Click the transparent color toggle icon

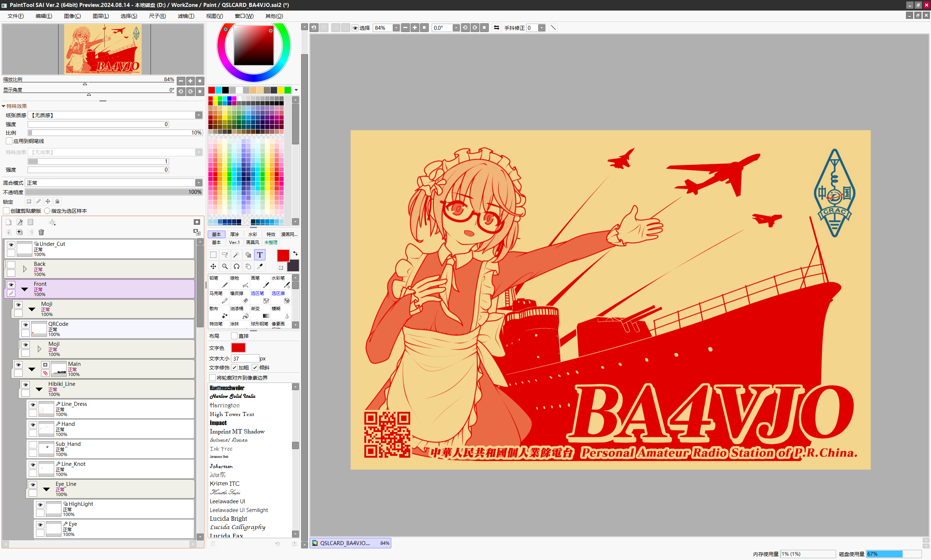(281, 268)
